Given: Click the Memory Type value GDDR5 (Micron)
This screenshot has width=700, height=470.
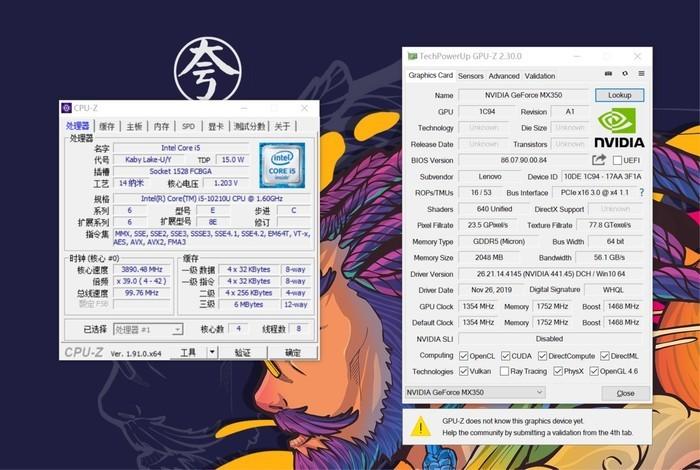Looking at the screenshot, I should (499, 241).
